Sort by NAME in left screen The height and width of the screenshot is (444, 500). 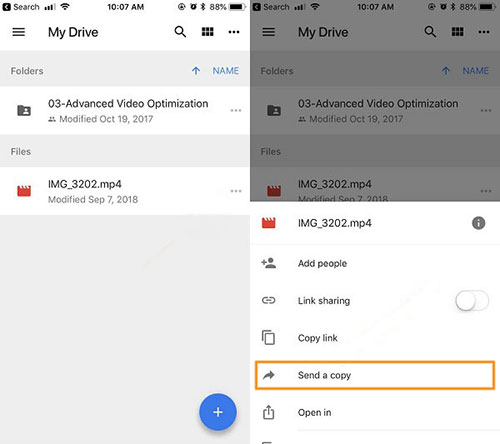(226, 71)
